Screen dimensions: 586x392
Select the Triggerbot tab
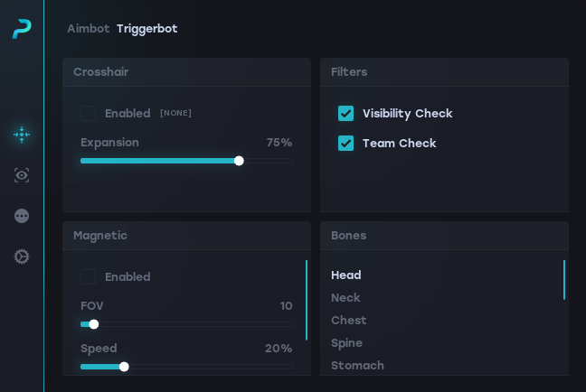(146, 29)
